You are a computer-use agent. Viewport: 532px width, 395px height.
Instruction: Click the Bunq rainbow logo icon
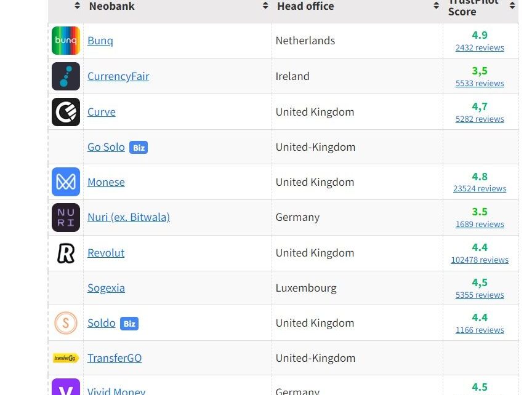66,41
